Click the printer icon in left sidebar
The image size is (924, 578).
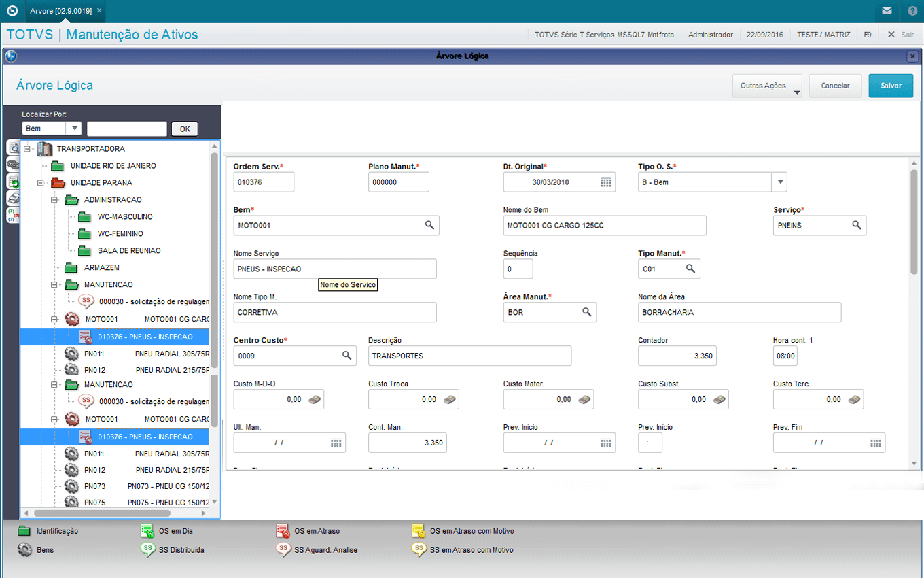pos(13,198)
